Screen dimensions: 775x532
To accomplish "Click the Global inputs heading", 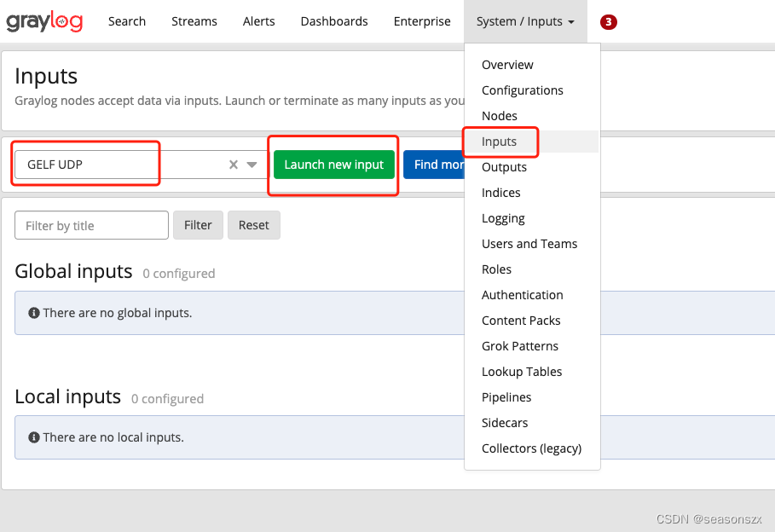I will pyautogui.click(x=73, y=271).
